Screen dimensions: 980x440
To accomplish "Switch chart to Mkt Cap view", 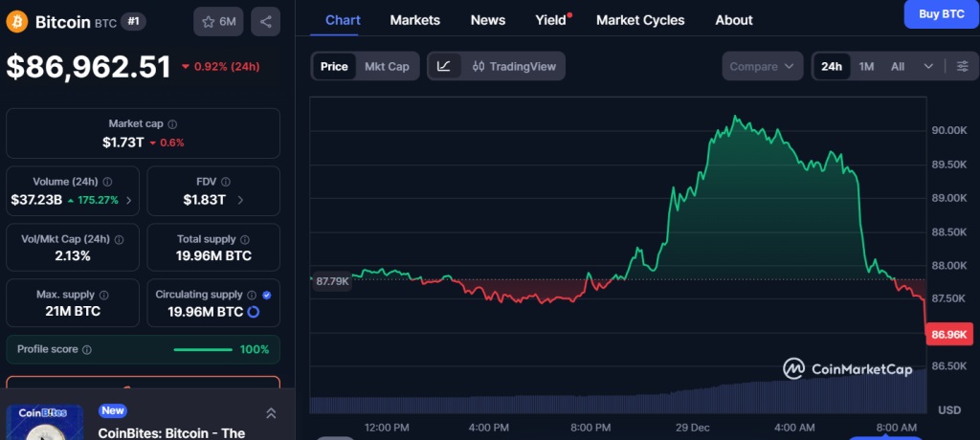I will pos(387,66).
